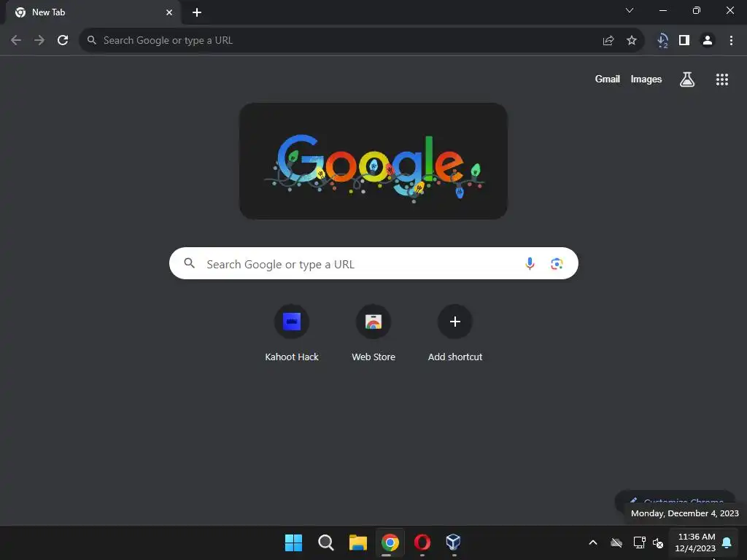Screen dimensions: 747x560
Task: Close the New Tab tab
Action: [x=169, y=12]
